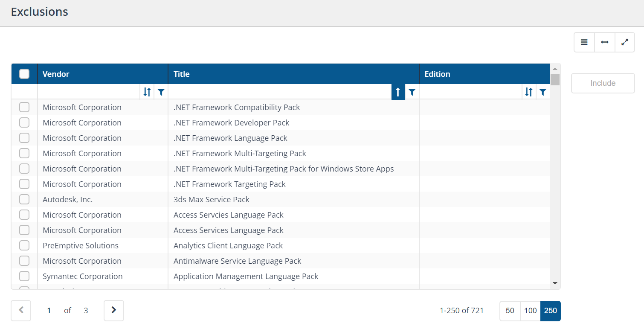The image size is (644, 329).
Task: Click the vertical scrollbar thumb
Action: click(x=555, y=79)
